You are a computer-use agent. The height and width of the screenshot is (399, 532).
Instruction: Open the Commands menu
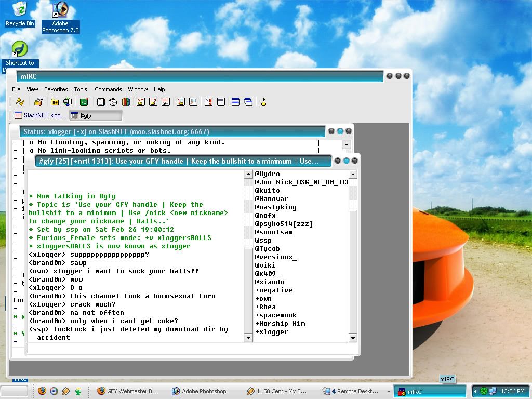click(108, 89)
